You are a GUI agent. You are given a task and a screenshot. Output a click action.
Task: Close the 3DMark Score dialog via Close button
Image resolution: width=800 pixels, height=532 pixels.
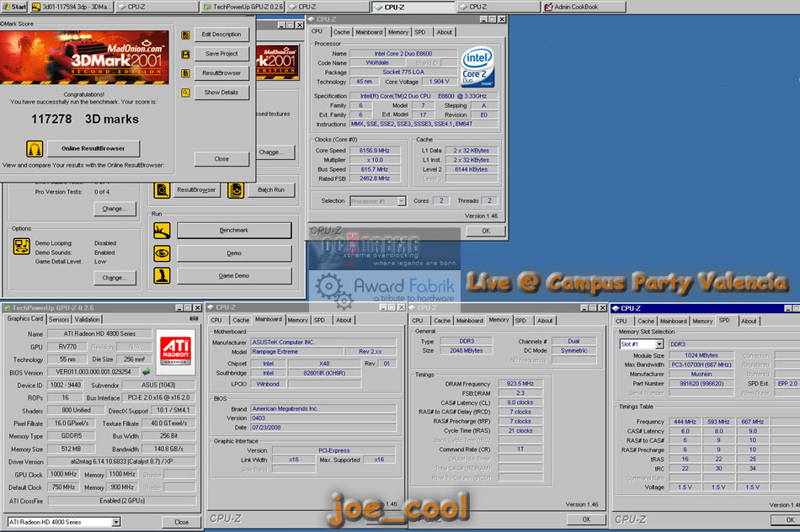[221, 158]
